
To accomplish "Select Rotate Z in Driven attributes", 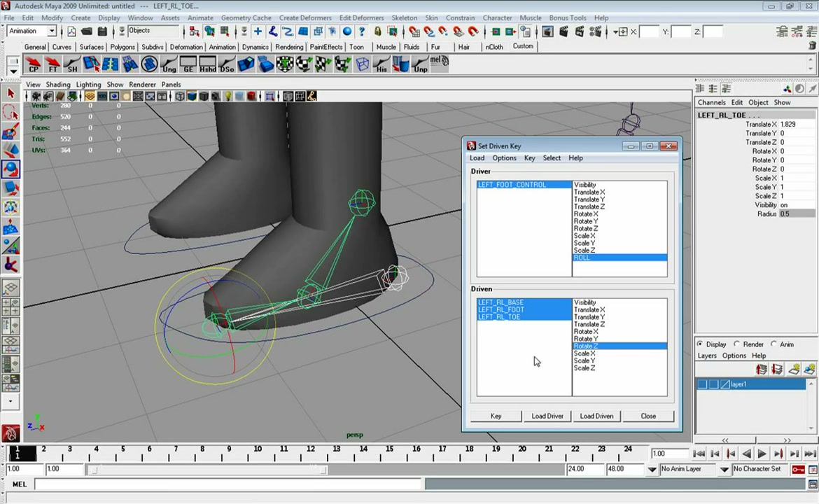I will click(620, 346).
